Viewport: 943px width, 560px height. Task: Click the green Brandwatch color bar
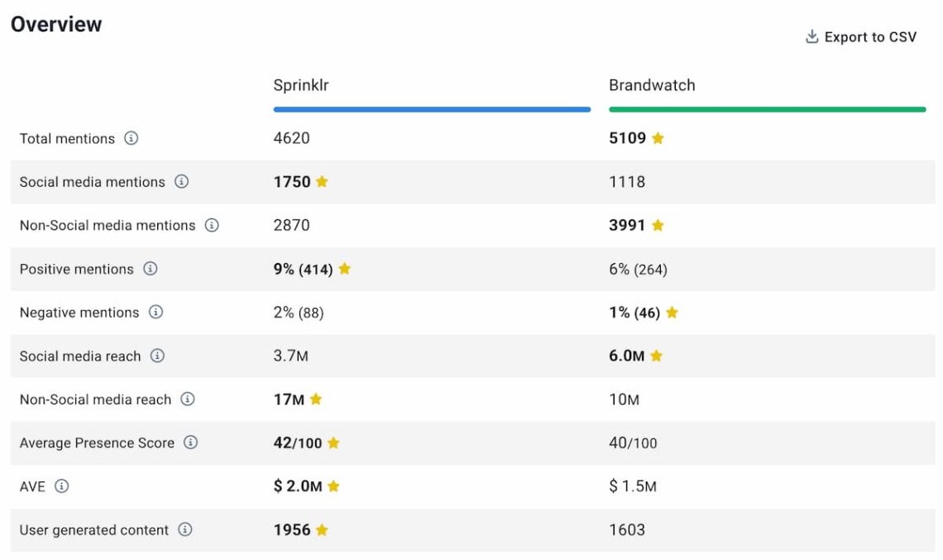click(767, 109)
